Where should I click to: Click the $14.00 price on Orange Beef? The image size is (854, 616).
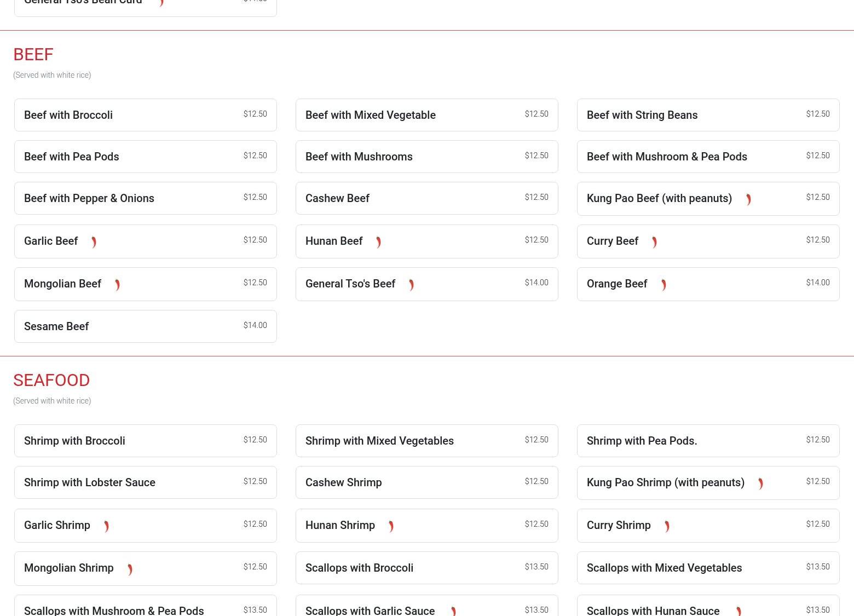click(817, 283)
